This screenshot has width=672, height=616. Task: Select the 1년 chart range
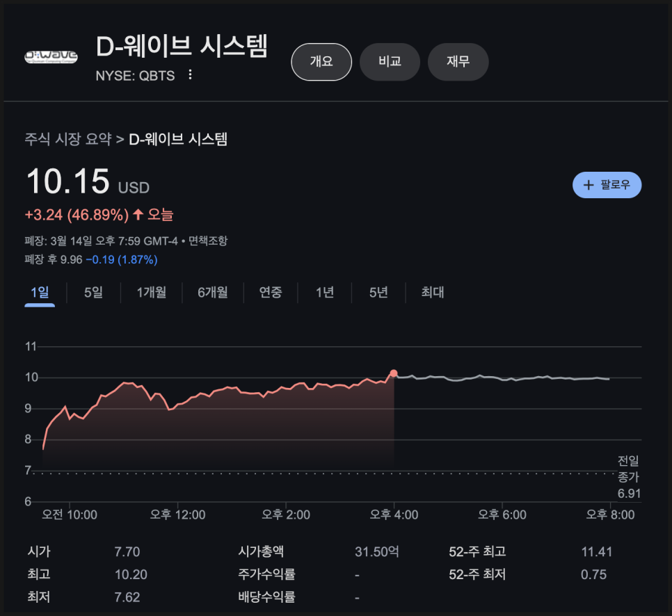pyautogui.click(x=324, y=293)
